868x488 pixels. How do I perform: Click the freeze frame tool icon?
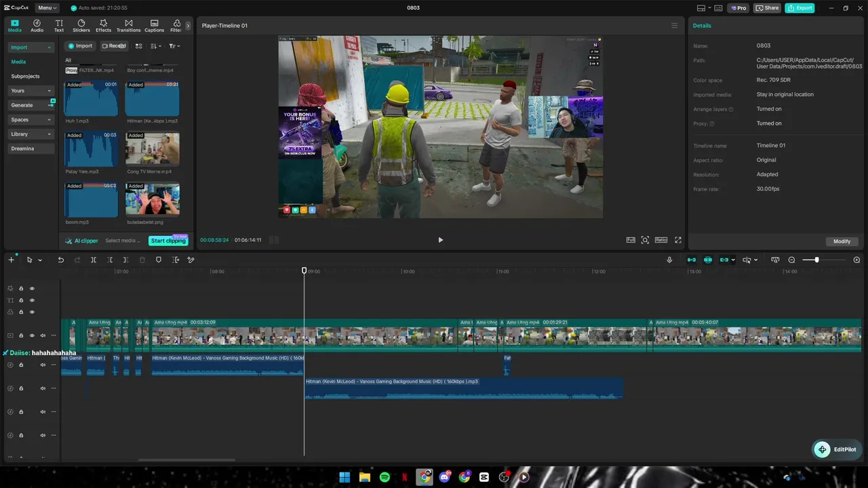(176, 260)
